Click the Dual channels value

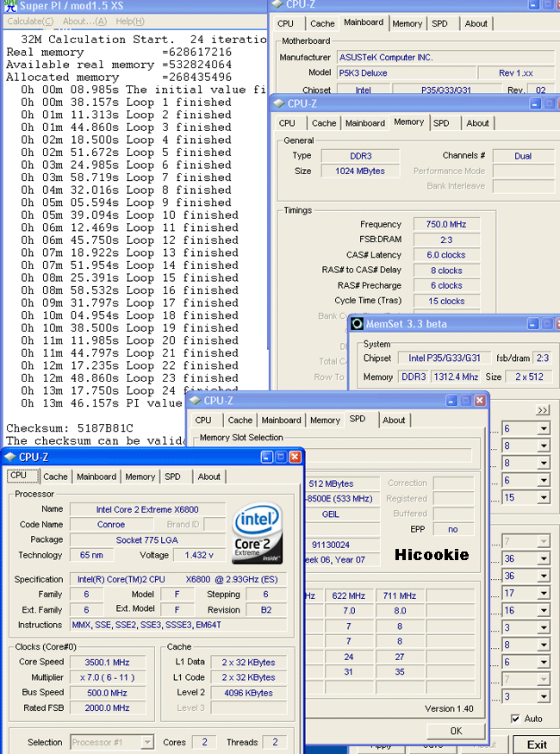click(x=523, y=156)
